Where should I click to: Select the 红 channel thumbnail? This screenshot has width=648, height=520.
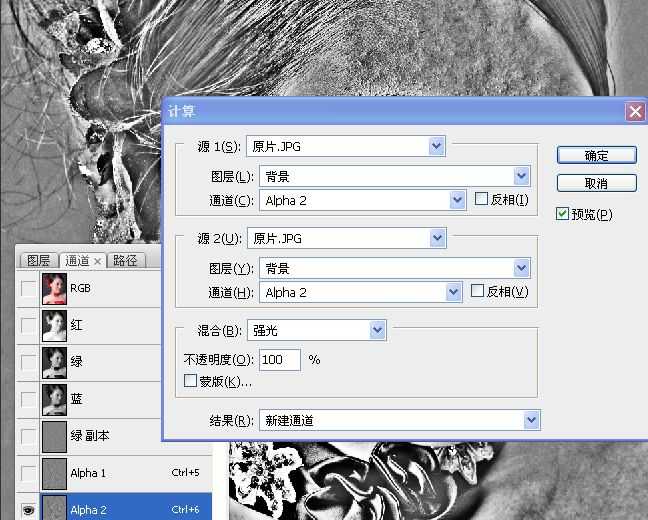[54, 326]
